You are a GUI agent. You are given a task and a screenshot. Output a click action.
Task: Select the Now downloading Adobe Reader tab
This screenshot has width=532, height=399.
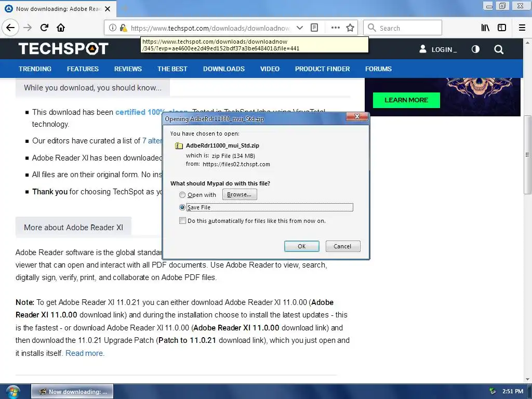pos(58,9)
